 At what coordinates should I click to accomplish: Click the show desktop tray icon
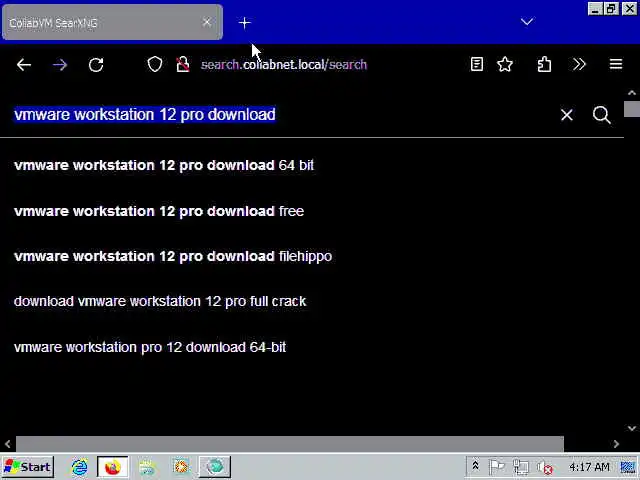628,467
